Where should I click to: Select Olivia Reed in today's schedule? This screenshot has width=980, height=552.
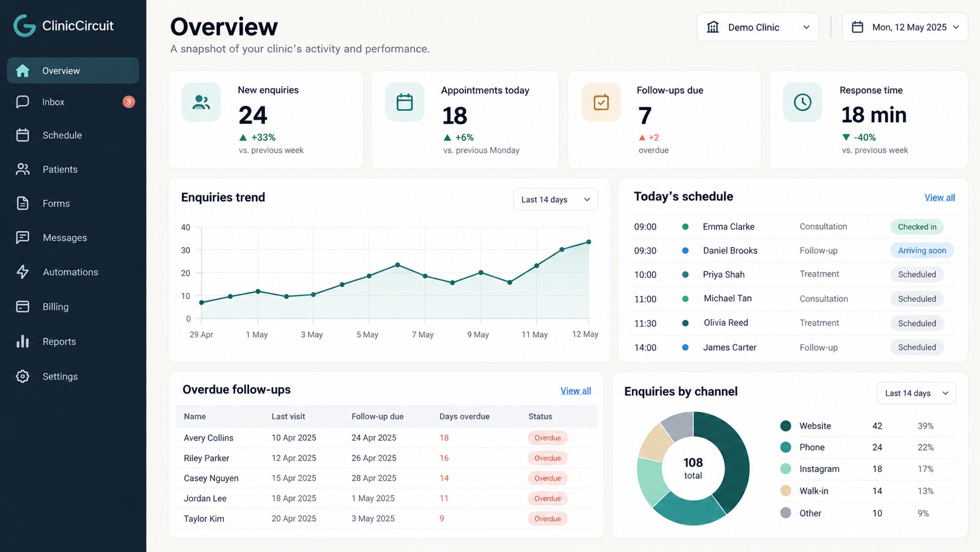tap(726, 323)
